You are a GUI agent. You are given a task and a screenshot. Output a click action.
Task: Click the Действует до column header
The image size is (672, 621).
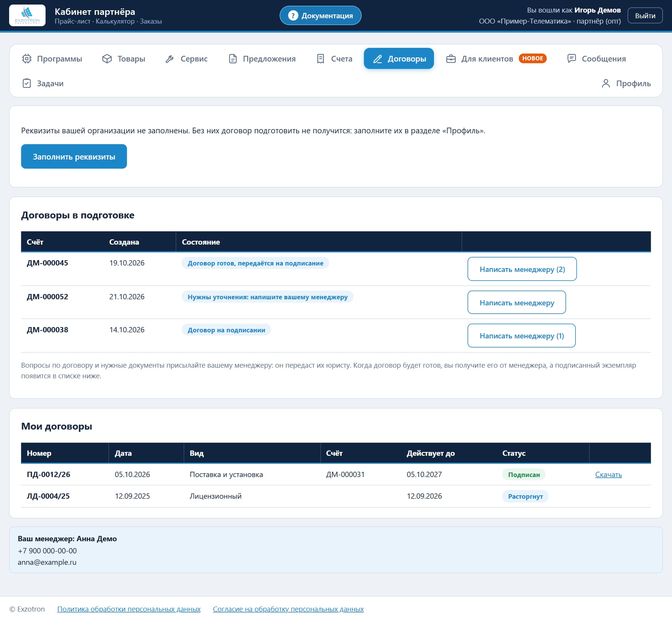click(431, 453)
